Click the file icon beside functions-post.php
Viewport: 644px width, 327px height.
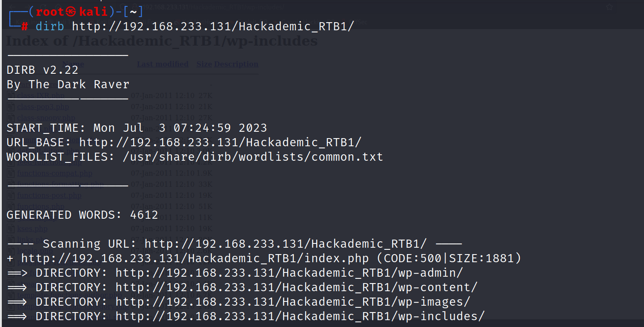11,196
